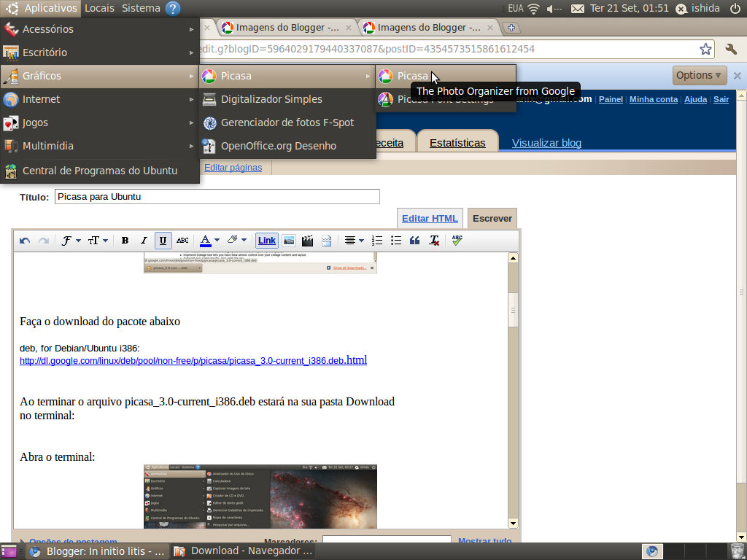This screenshot has width=747, height=560.
Task: Click the Link button in the toolbar
Action: (x=267, y=241)
